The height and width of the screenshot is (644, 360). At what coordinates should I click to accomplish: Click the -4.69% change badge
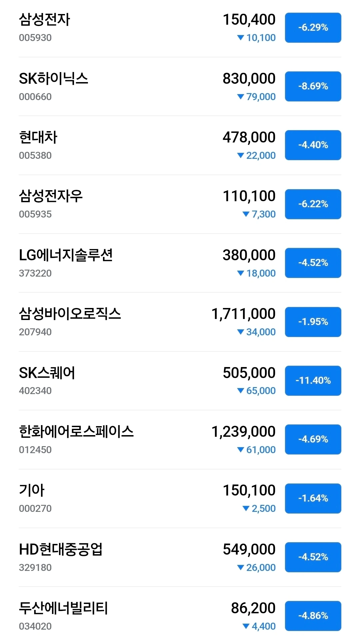313,439
